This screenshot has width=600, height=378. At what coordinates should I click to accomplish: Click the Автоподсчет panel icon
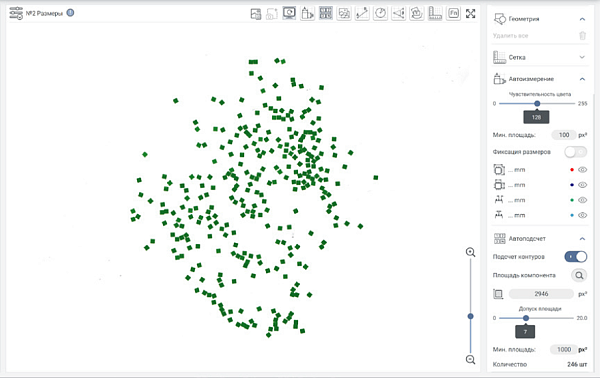click(x=499, y=239)
